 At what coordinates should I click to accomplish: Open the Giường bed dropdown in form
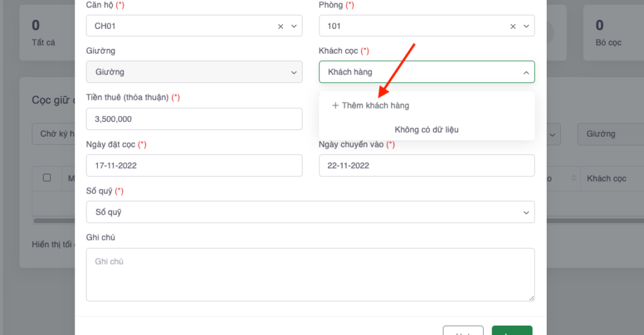tap(194, 72)
